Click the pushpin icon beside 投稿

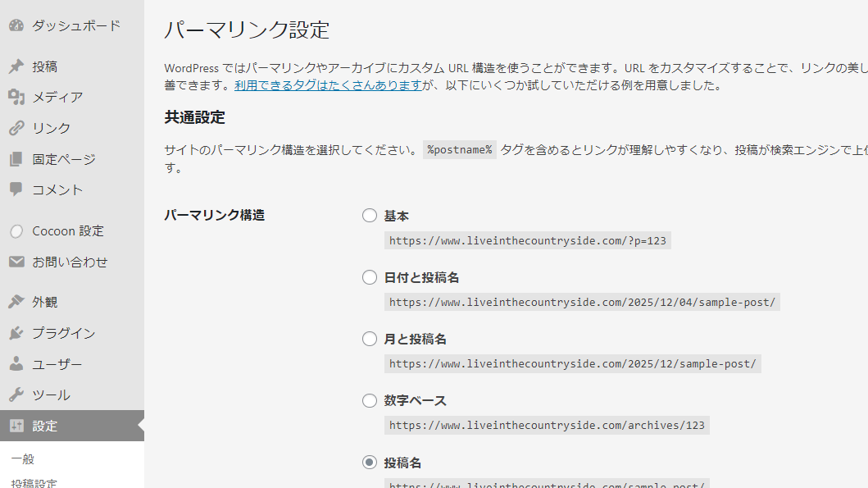click(16, 66)
